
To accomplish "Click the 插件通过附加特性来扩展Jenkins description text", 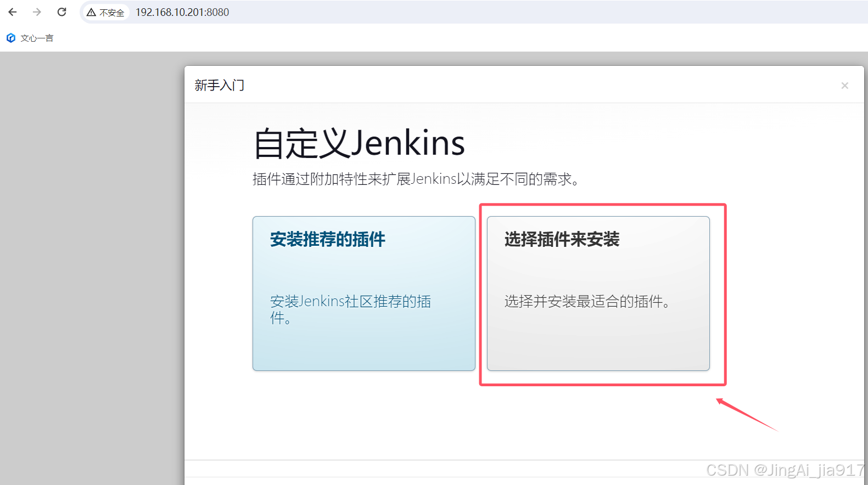I will click(x=416, y=179).
